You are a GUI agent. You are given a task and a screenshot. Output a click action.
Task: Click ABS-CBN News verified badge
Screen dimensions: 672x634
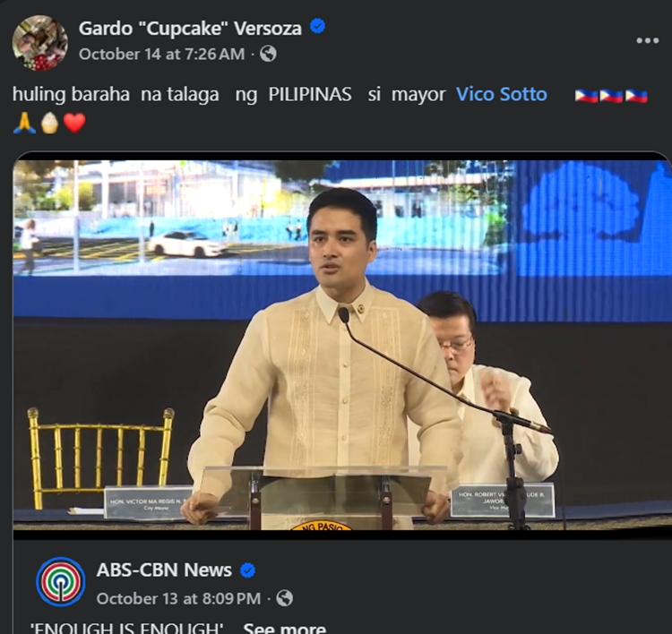tap(247, 570)
